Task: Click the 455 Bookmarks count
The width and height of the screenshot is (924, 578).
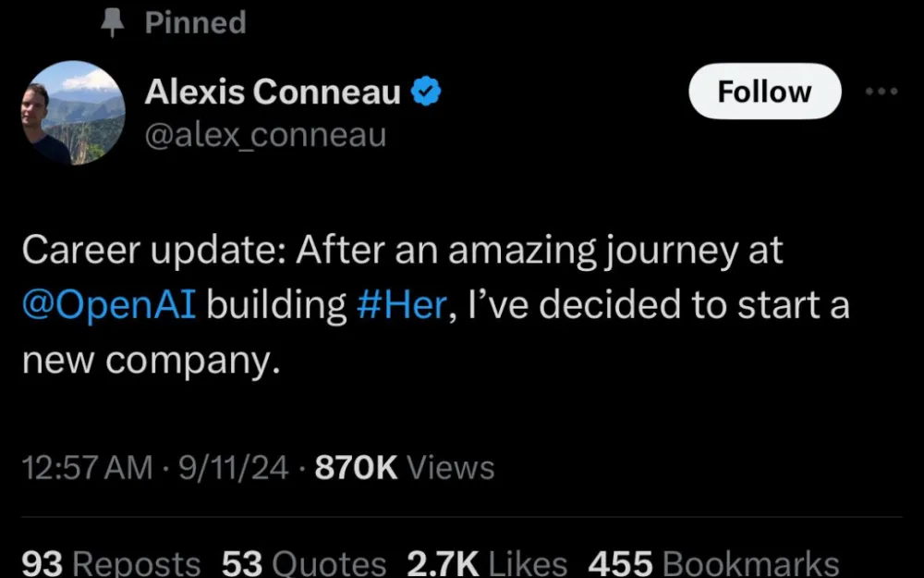Action: tap(713, 563)
